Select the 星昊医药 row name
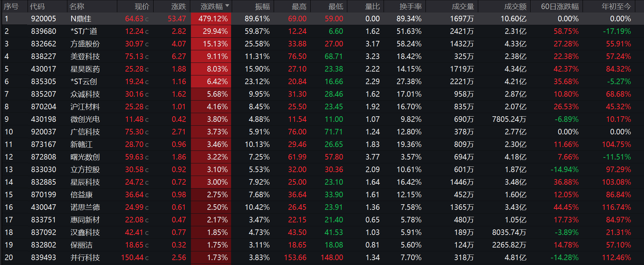 coord(85,69)
